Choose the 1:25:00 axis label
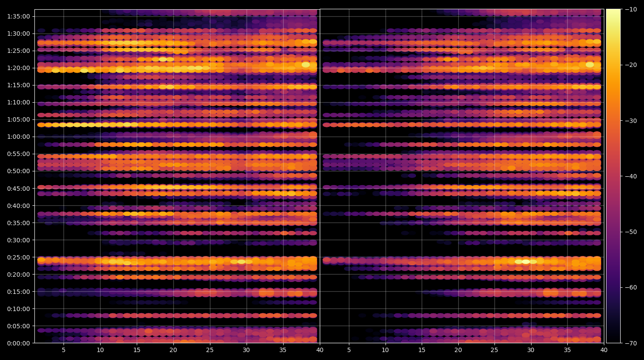Screen dimensions: 644x360 pyautogui.click(x=19, y=51)
